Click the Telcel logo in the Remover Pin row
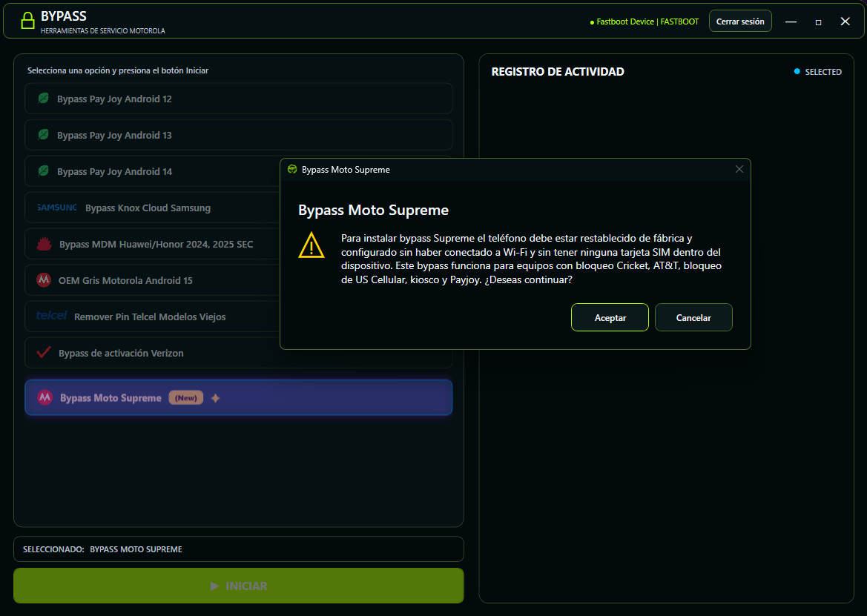This screenshot has height=616, width=867. tap(51, 316)
